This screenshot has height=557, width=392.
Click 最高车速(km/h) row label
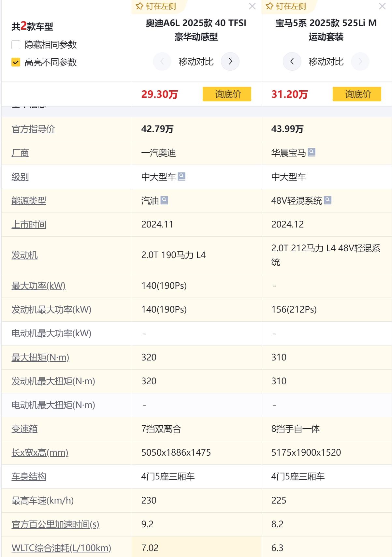43,501
